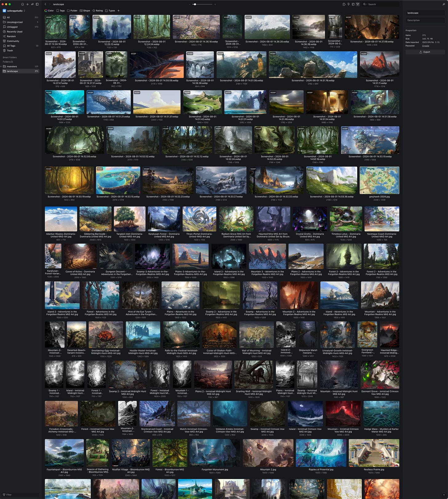This screenshot has height=499, width=448.
Task: Open Random in sidebar
Action: coord(21,36)
